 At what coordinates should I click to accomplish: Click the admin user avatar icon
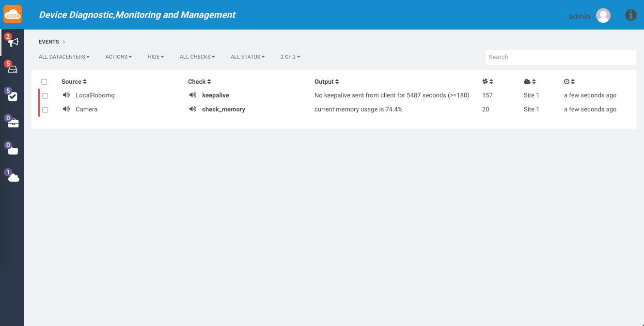point(603,16)
